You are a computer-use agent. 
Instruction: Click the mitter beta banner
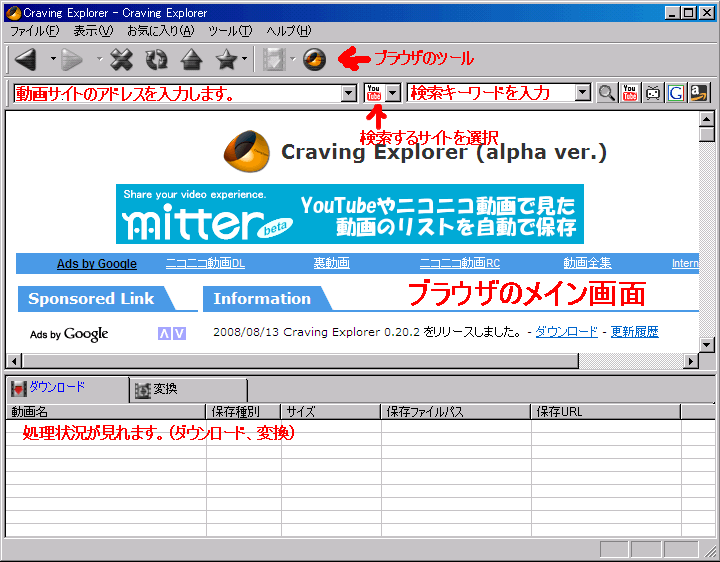(x=350, y=214)
